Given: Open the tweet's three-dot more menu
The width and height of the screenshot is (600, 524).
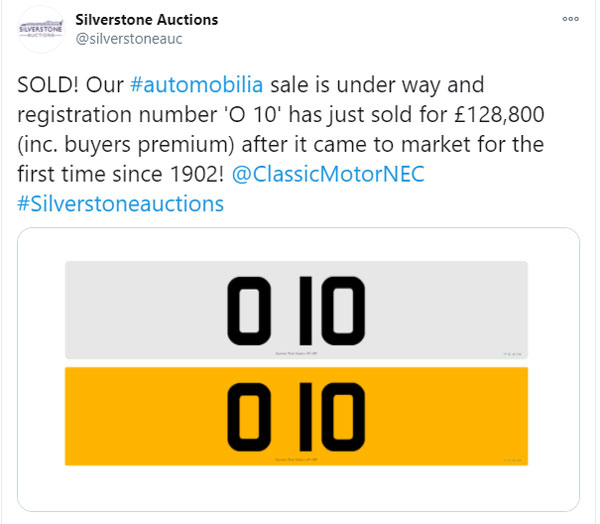Looking at the screenshot, I should [570, 19].
